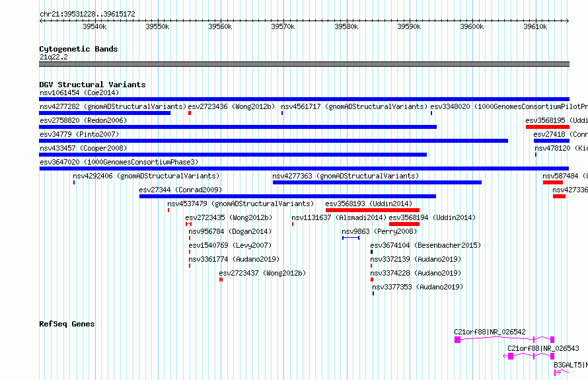Select the nsv4277282 gnomAD blue variant bar

(x=104, y=113)
